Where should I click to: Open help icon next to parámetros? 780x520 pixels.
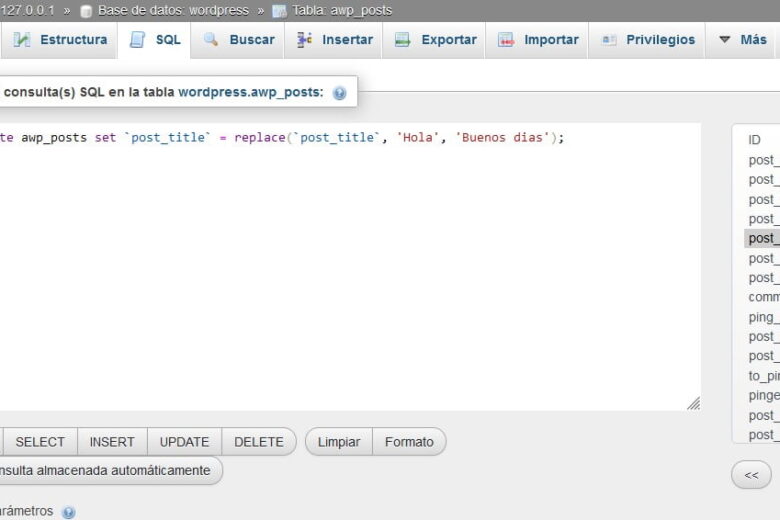pyautogui.click(x=69, y=512)
